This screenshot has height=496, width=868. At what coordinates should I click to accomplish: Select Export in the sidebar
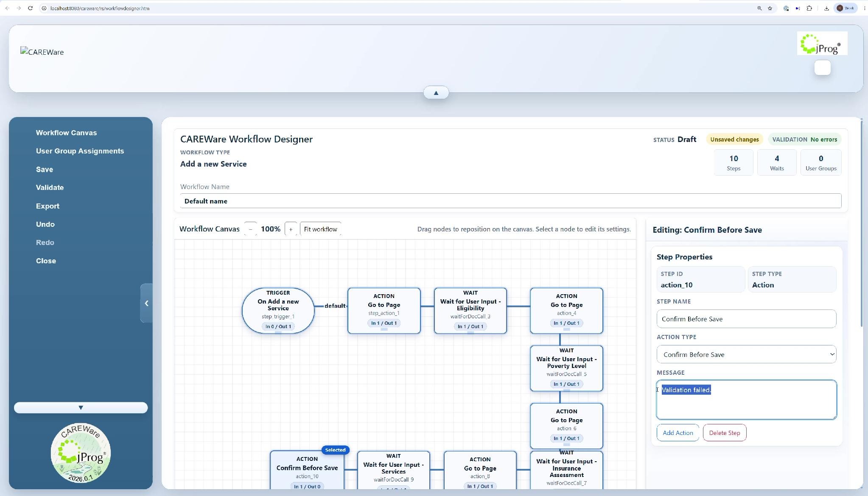48,206
